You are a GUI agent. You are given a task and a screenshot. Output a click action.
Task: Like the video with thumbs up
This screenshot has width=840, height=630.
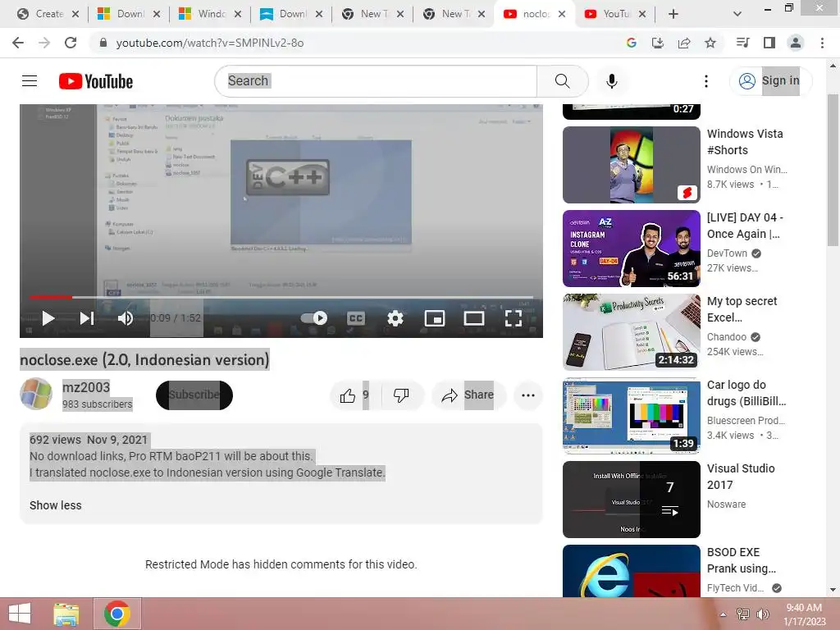click(x=354, y=395)
